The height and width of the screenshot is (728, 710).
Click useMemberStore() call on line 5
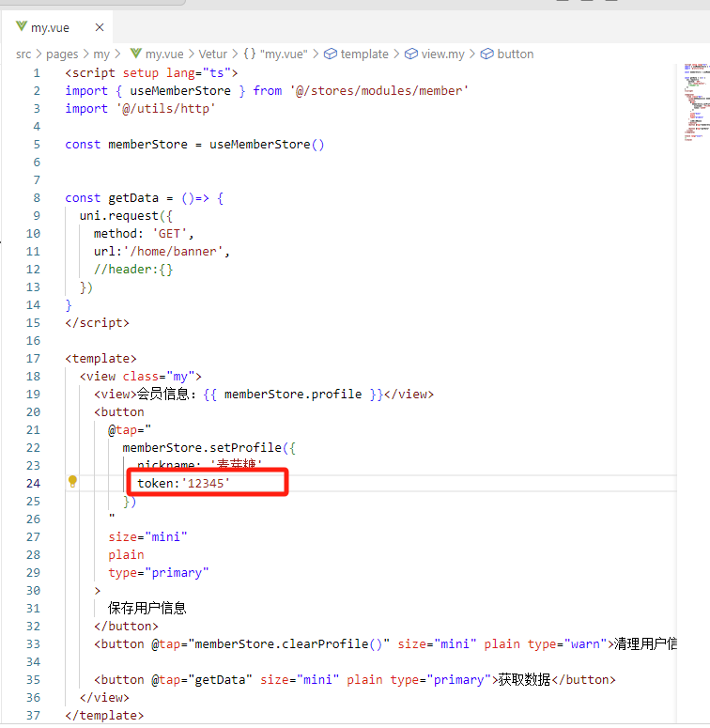click(267, 145)
